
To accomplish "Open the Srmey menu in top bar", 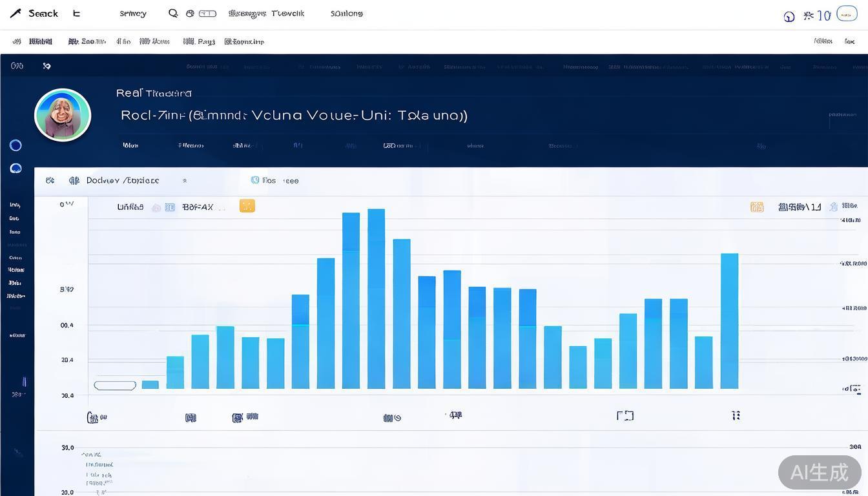I will [133, 14].
